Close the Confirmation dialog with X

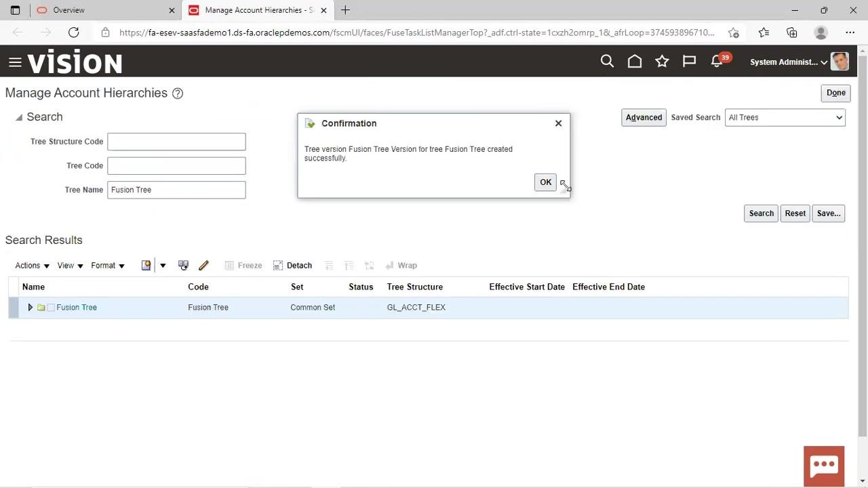click(x=558, y=123)
